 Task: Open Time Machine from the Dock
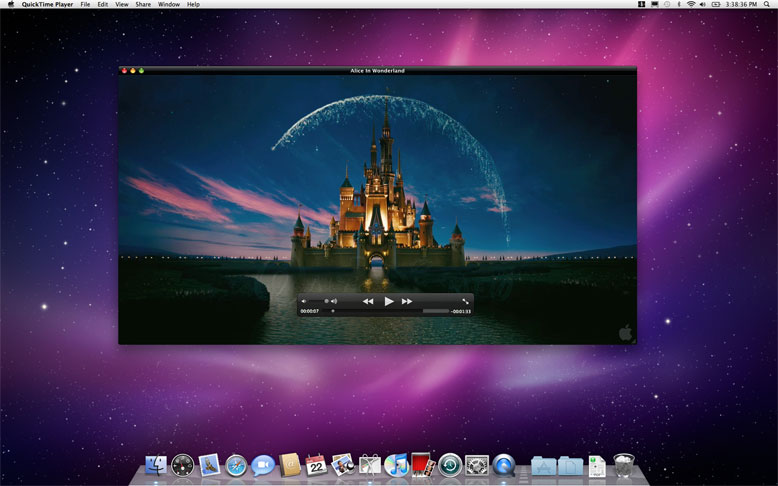click(x=450, y=466)
